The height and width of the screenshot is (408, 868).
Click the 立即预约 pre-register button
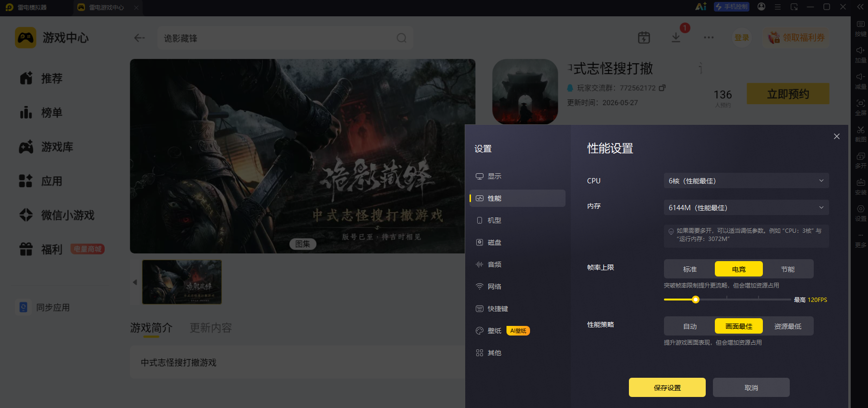coord(788,94)
